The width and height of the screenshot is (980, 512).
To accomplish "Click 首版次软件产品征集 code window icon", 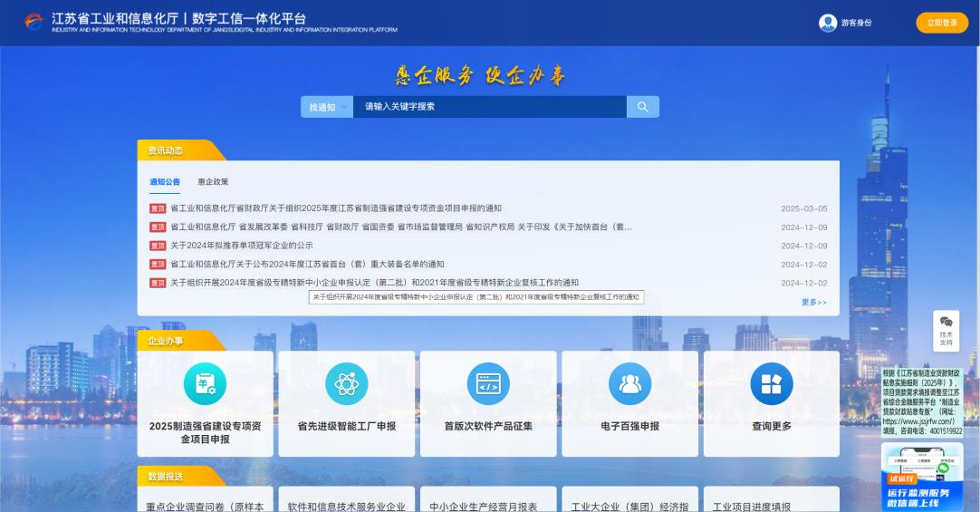I will click(x=488, y=383).
